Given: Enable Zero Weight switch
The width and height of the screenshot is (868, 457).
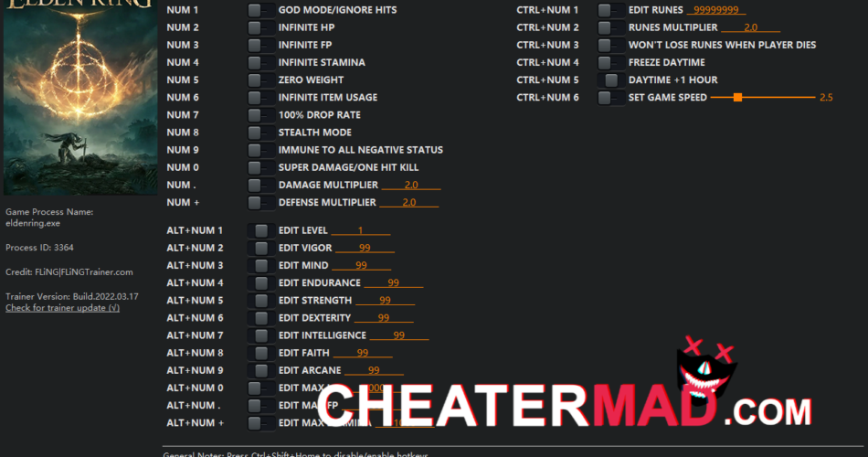Looking at the screenshot, I should click(x=260, y=80).
